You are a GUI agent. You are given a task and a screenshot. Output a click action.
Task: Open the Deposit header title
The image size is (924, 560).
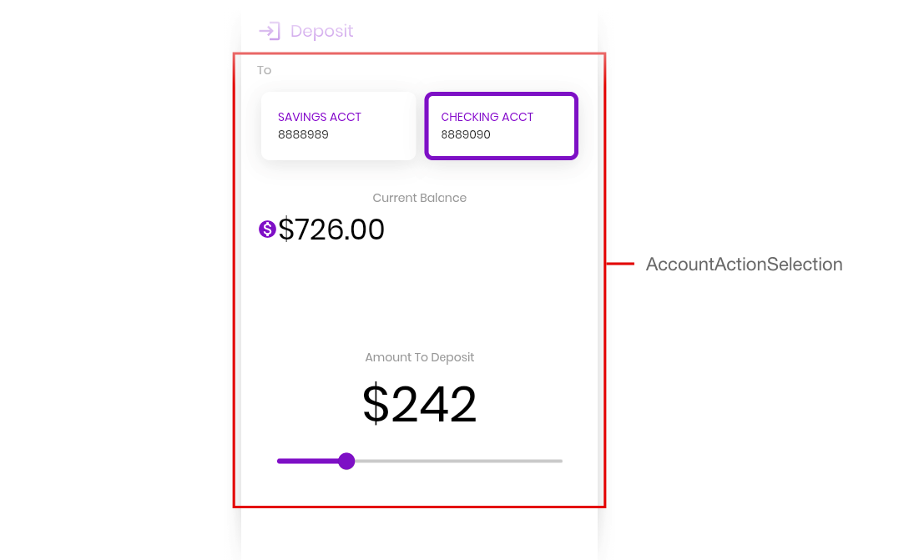(321, 31)
